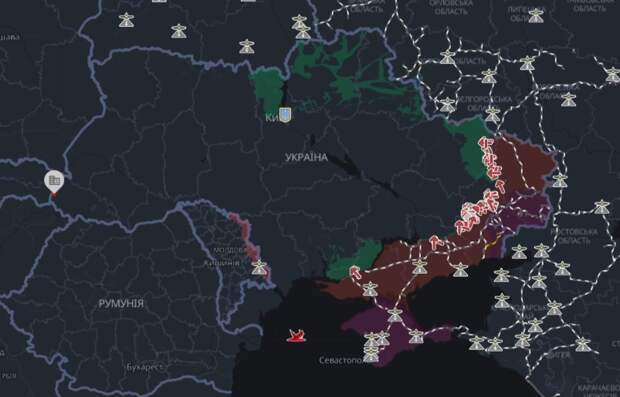Click the dark brown occupied Luhansk region
The width and height of the screenshot is (620, 397).
pyautogui.click(x=522, y=162)
